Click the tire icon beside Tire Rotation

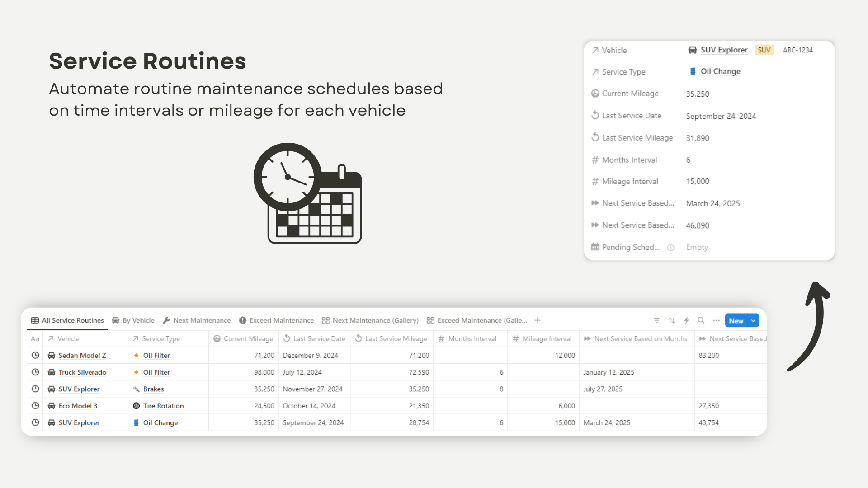(x=136, y=406)
